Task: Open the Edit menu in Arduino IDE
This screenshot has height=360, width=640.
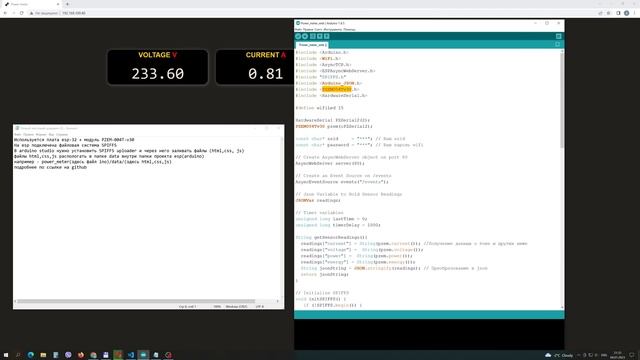Action: 307,29
